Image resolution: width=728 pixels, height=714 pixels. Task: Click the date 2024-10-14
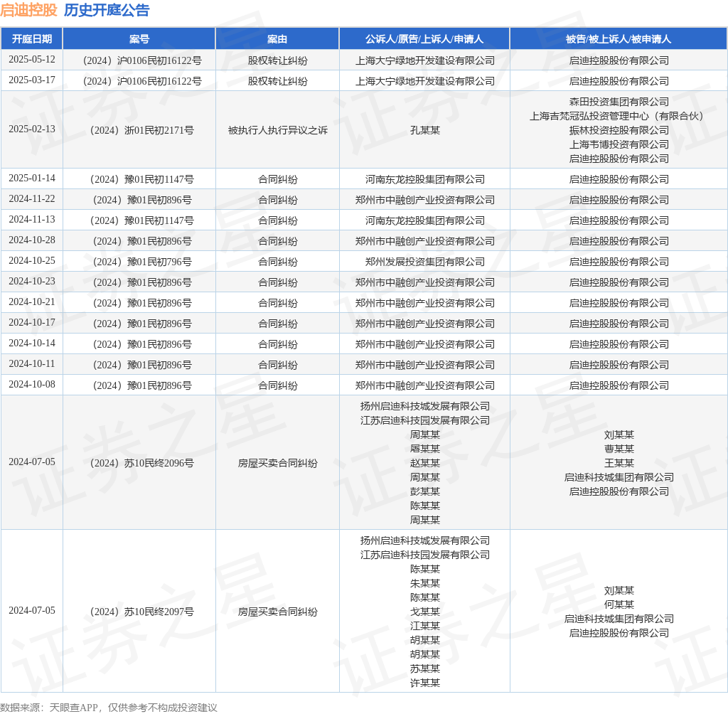[31, 343]
